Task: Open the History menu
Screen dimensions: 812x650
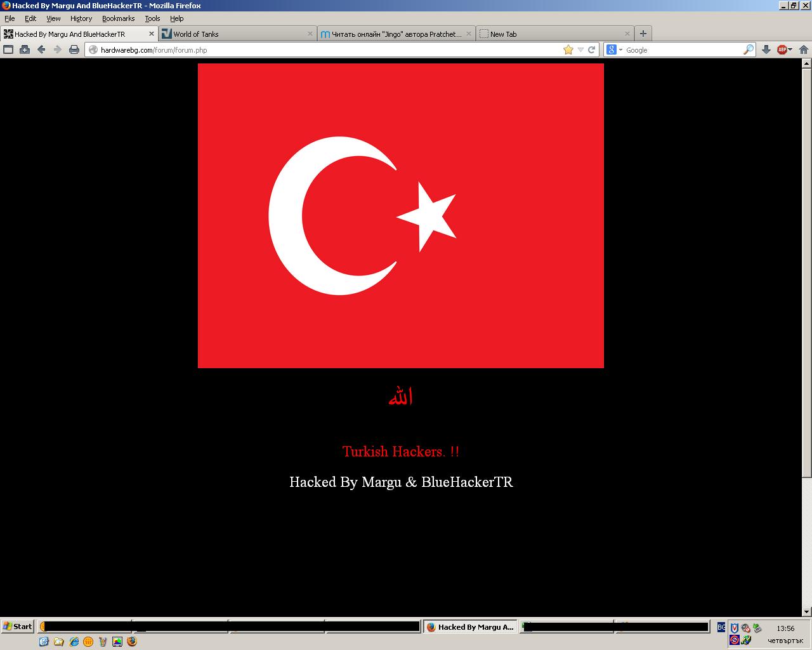Action: point(81,18)
